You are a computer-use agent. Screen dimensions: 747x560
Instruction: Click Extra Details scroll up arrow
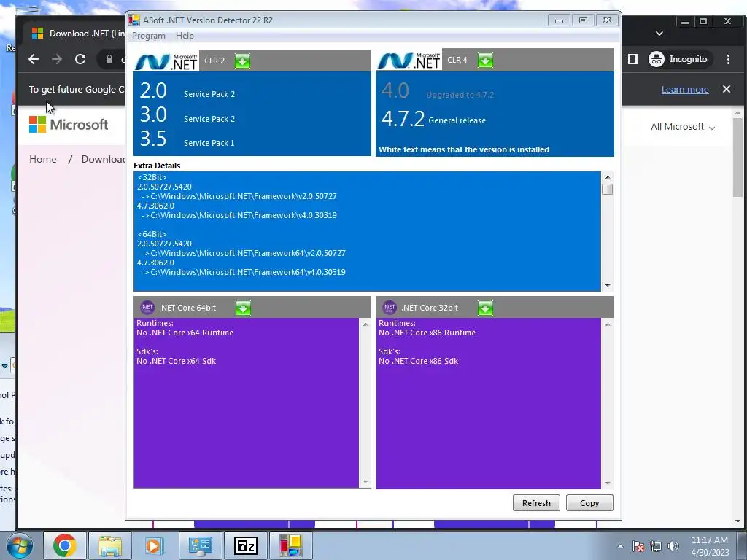(608, 177)
